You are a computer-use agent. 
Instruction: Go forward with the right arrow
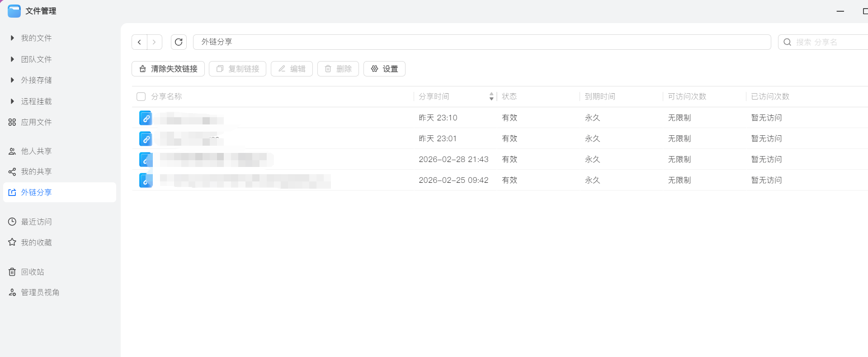(154, 42)
